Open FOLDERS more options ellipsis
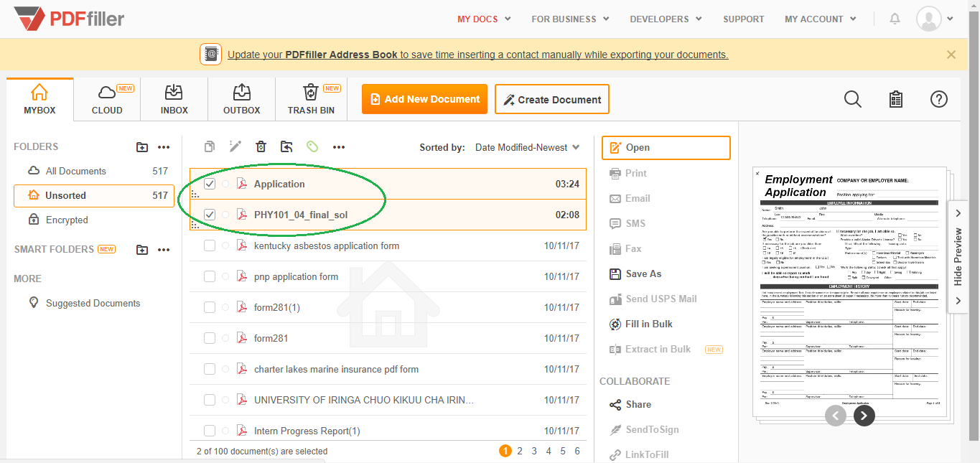The height and width of the screenshot is (463, 980). click(164, 147)
